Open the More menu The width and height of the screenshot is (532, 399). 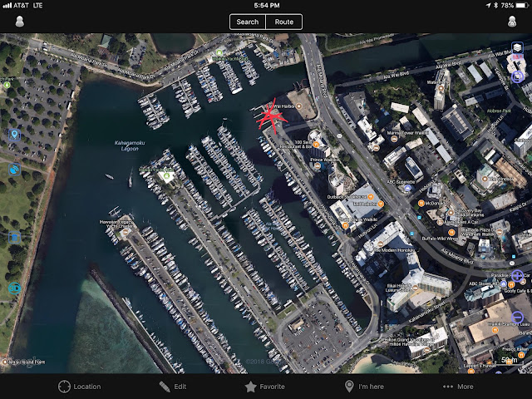[458, 387]
